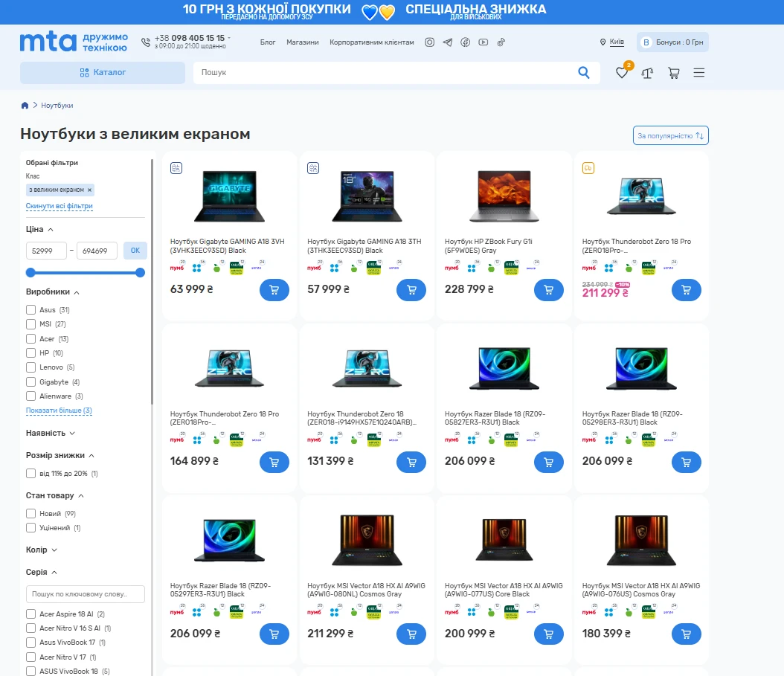
Task: Open the 'Каталог' menu button
Action: 103,72
